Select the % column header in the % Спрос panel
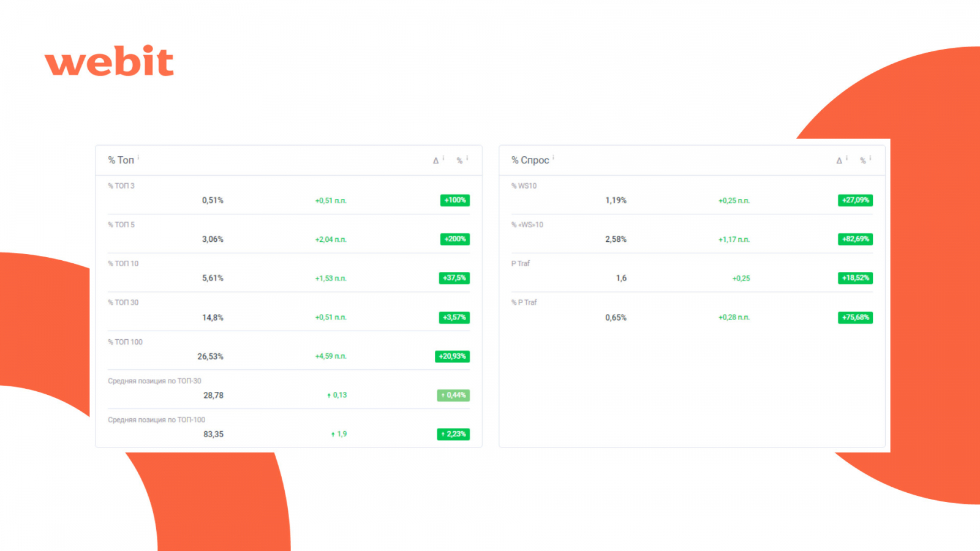The width and height of the screenshot is (980, 551). click(x=863, y=160)
